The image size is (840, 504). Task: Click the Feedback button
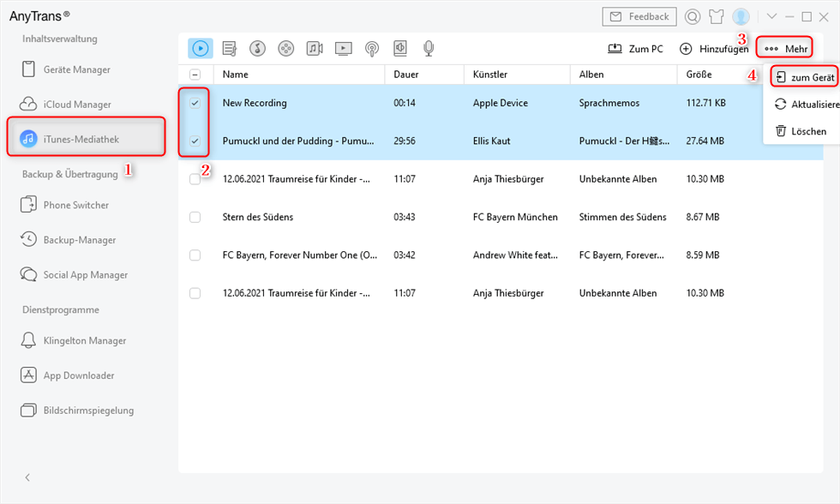pos(639,16)
